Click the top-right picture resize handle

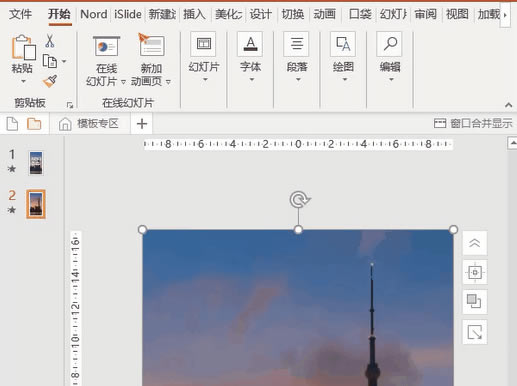coord(453,229)
